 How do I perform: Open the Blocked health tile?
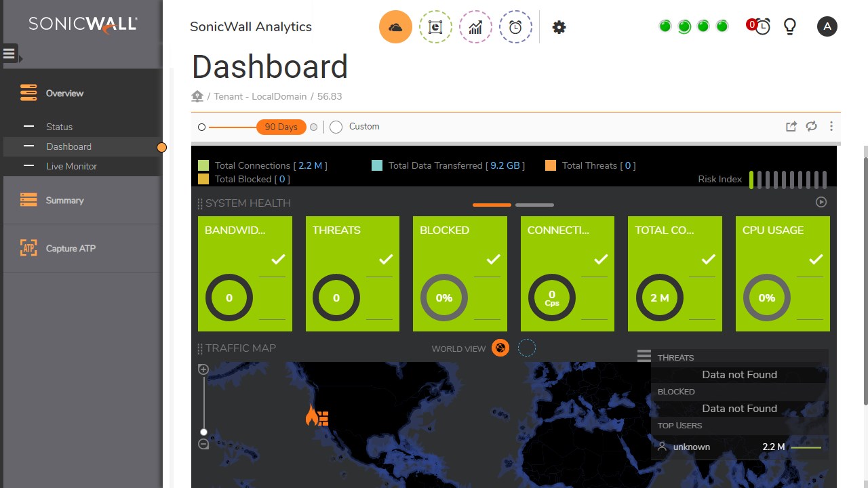pos(460,274)
